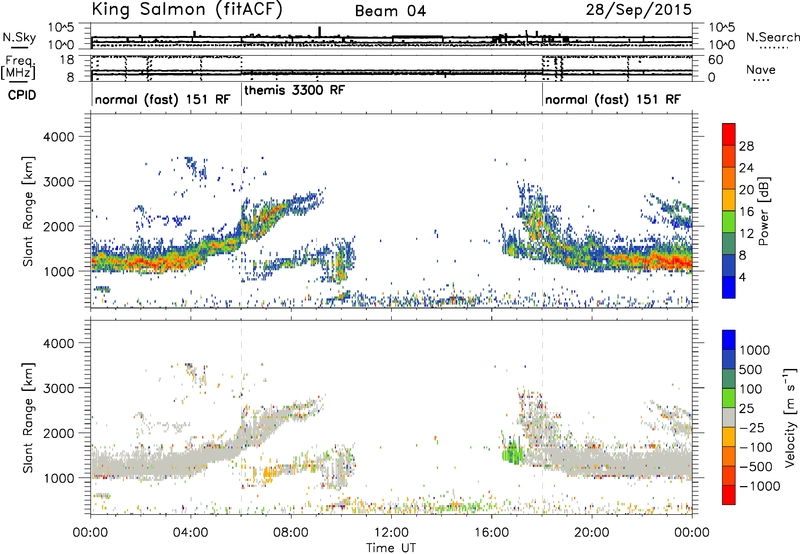800x554 pixels.
Task: Click the blue bottom of the Power color bar
Action: click(x=729, y=287)
